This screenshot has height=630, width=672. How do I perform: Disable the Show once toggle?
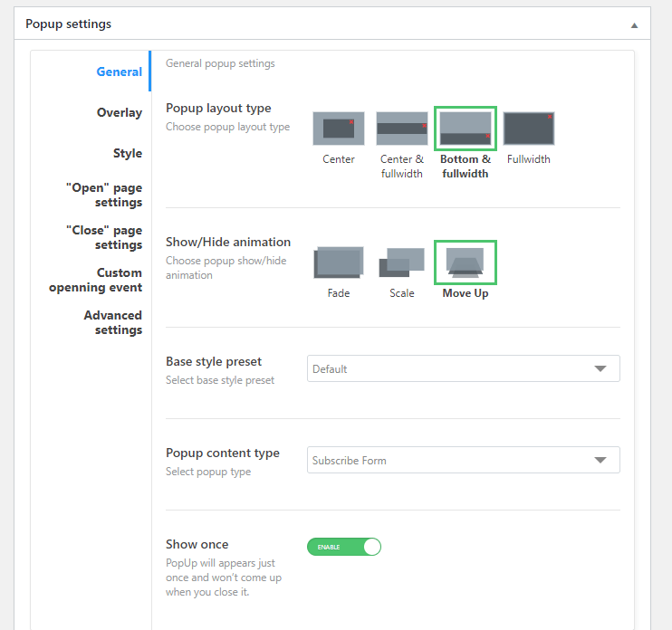point(344,547)
